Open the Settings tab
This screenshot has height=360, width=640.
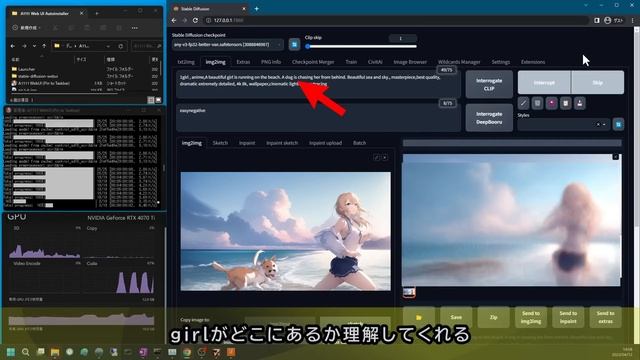point(500,62)
